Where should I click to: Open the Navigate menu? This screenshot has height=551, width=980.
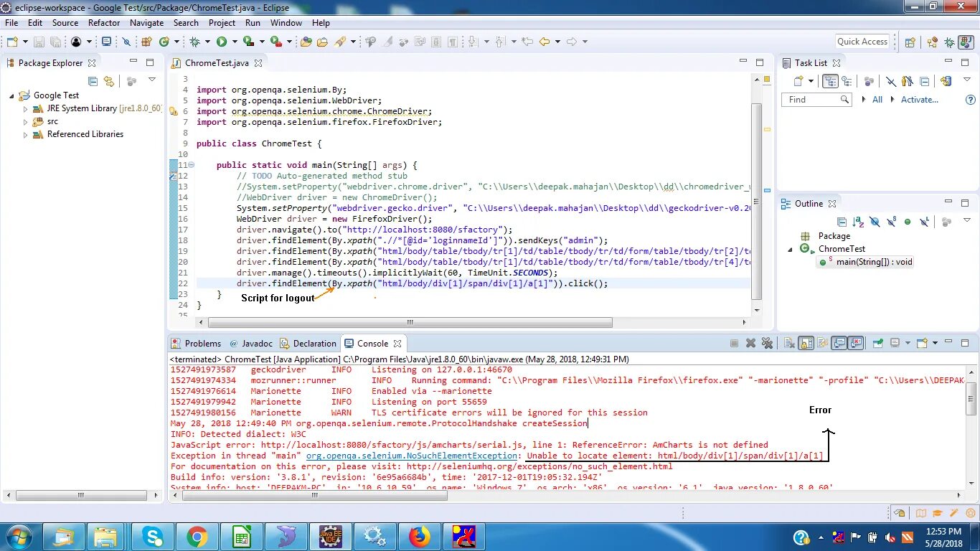(x=147, y=23)
